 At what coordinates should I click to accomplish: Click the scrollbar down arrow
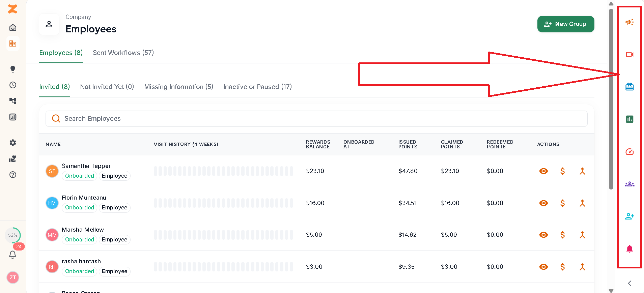[611, 290]
